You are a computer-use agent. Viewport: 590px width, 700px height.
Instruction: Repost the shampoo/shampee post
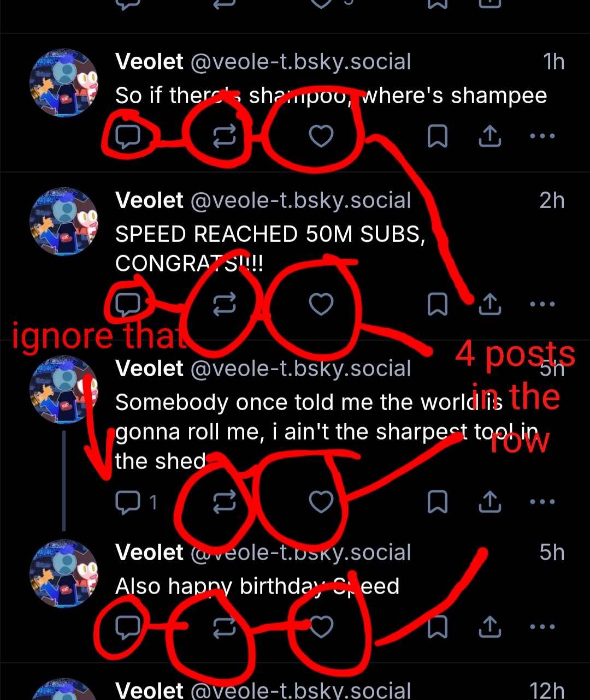(x=224, y=136)
